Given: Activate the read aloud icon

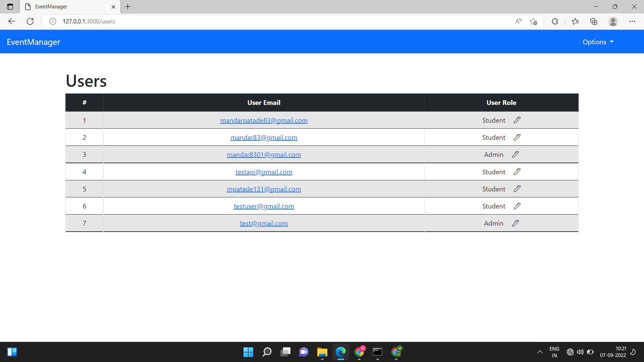Looking at the screenshot, I should coord(518,21).
